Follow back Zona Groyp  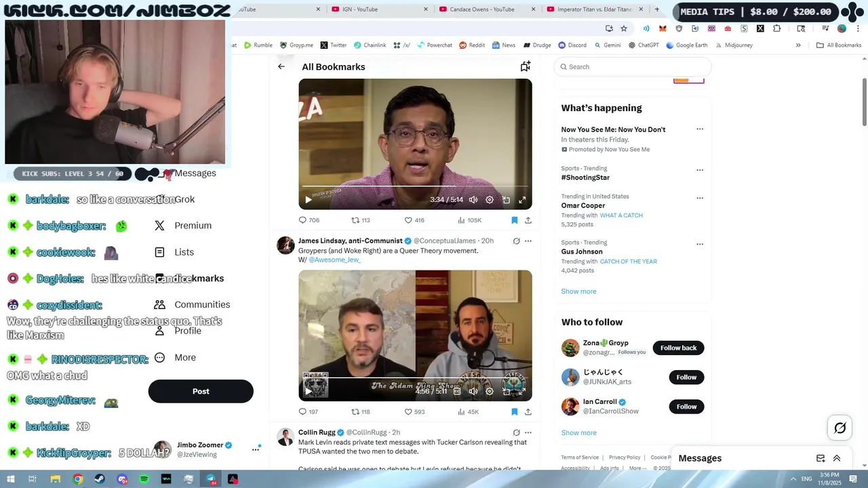click(x=678, y=348)
